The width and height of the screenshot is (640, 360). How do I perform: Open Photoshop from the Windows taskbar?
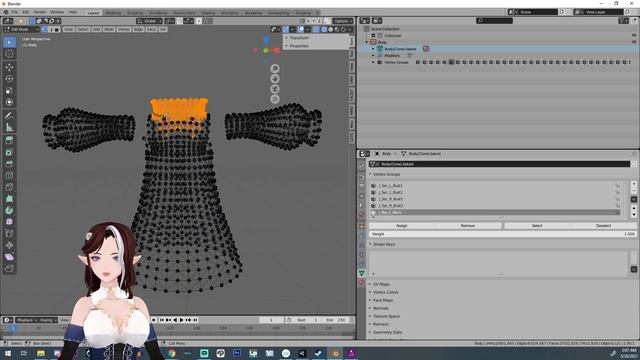click(x=237, y=353)
